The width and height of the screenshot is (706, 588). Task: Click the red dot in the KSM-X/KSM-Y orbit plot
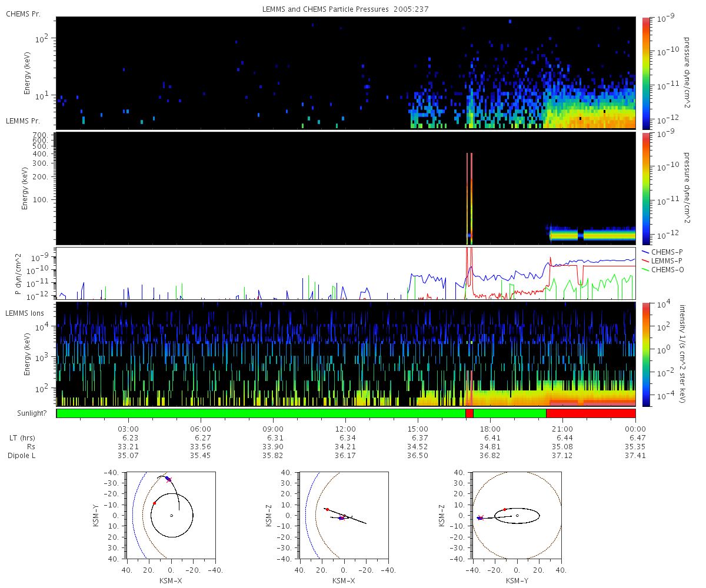tap(154, 503)
